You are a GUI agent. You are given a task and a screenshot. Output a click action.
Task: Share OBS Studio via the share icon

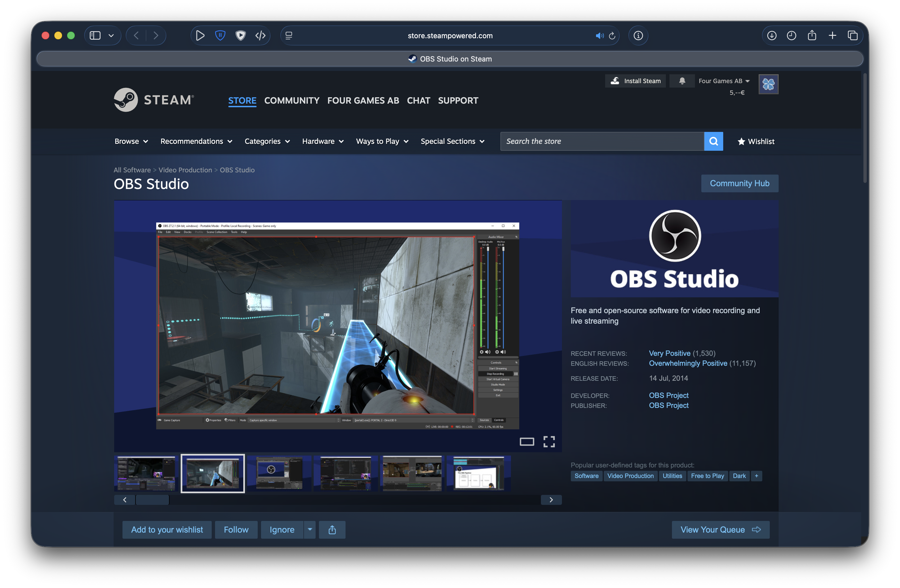[x=332, y=530]
